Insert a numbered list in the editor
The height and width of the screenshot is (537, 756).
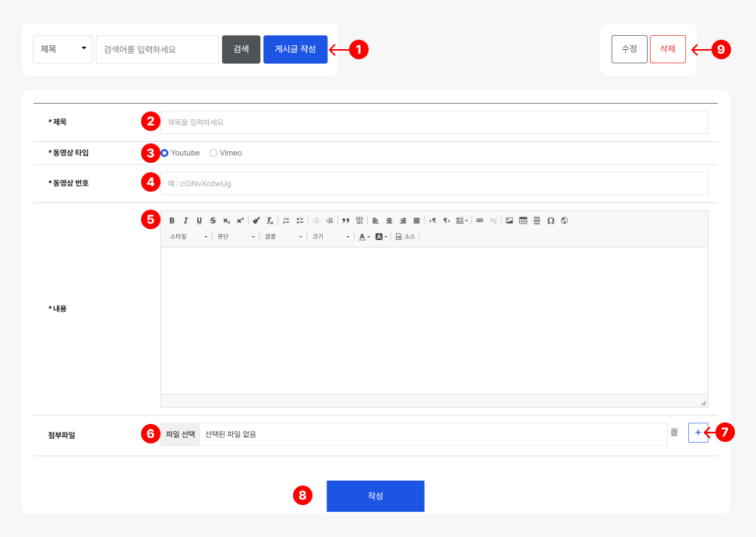click(286, 221)
